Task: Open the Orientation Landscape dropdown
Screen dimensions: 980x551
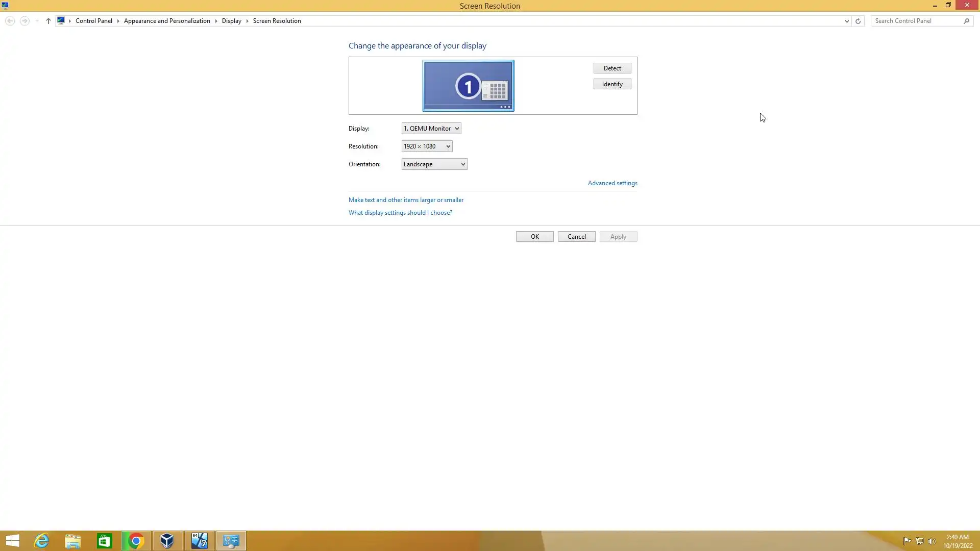Action: (434, 164)
